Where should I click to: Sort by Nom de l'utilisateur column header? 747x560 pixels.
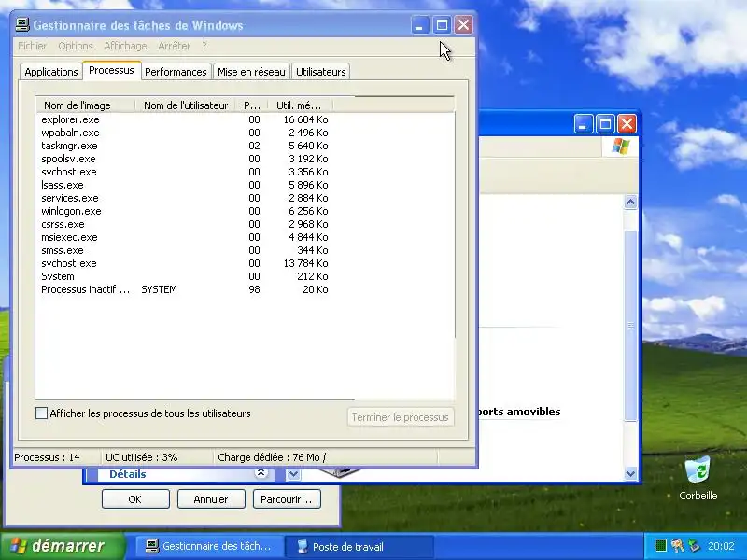click(186, 105)
